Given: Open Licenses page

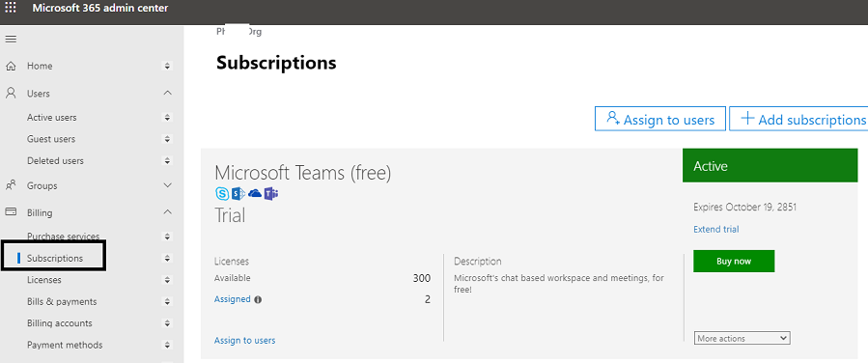Looking at the screenshot, I should (x=44, y=280).
